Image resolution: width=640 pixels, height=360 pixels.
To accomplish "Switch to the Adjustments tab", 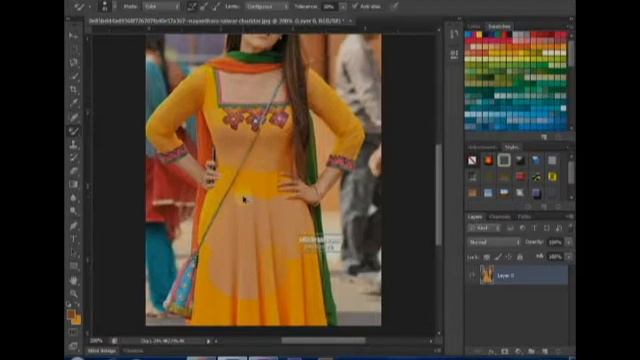I will click(x=482, y=147).
